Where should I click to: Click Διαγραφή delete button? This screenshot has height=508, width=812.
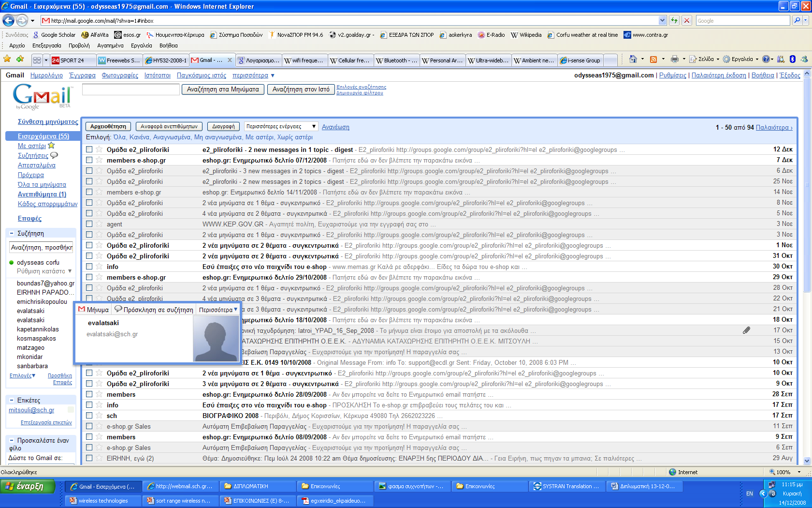[x=223, y=126]
